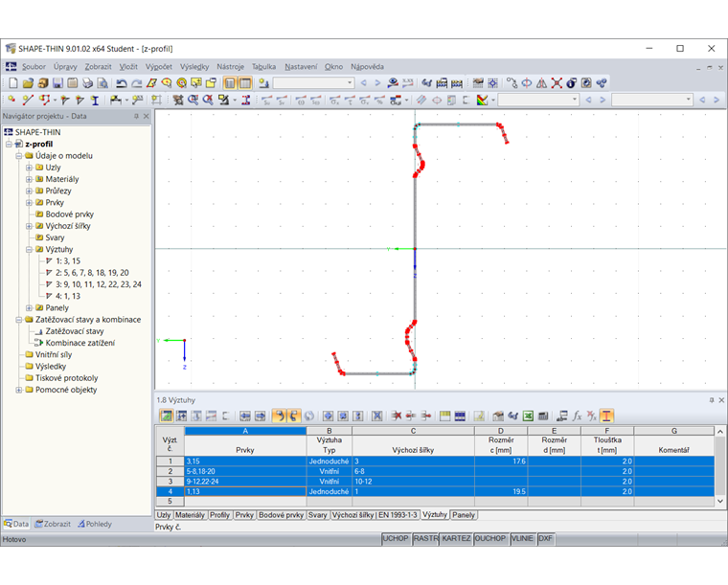Select the new line element tool
The width and height of the screenshot is (728, 585).
[28, 100]
